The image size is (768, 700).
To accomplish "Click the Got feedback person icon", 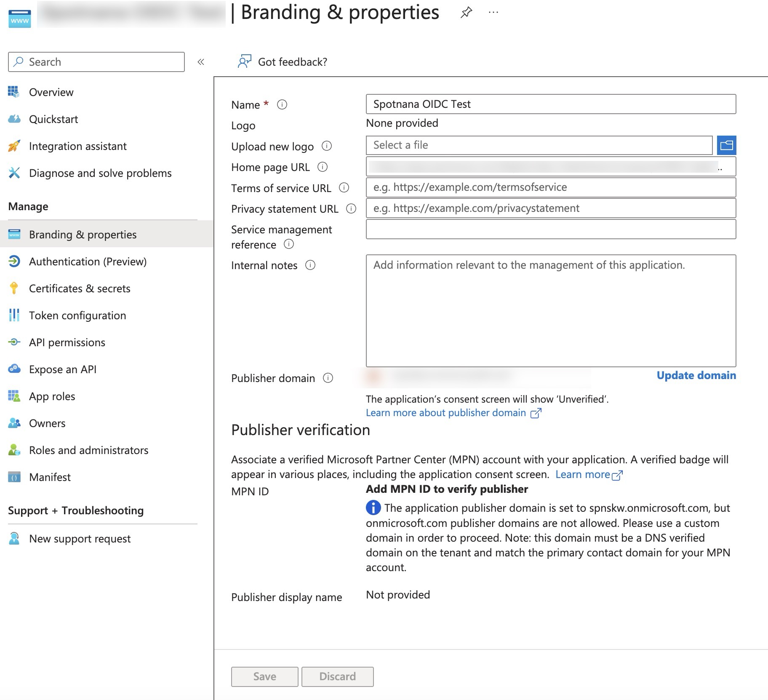I will click(x=245, y=61).
